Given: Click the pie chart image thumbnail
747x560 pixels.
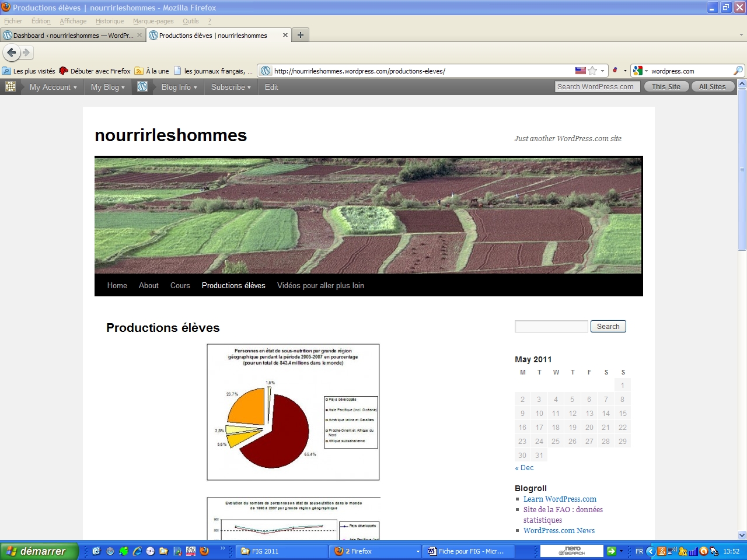Looking at the screenshot, I should pos(293,412).
